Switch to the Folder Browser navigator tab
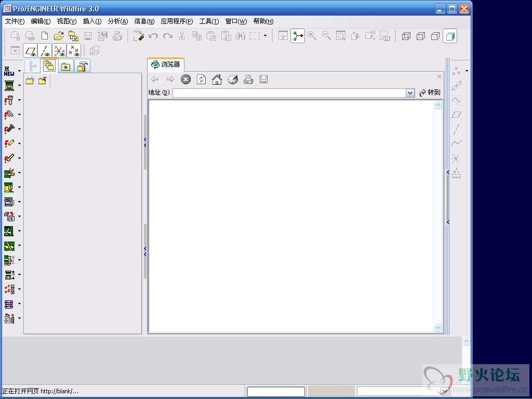The height and width of the screenshot is (399, 532). click(49, 65)
